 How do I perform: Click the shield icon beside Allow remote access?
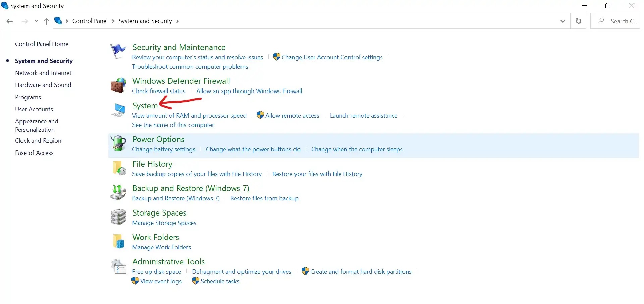pyautogui.click(x=260, y=115)
